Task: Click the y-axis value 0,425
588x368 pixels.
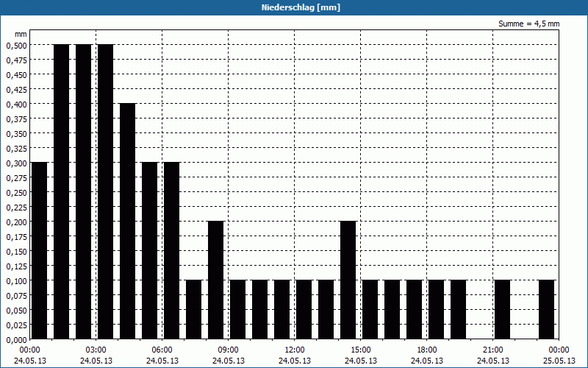Action: 17,89
